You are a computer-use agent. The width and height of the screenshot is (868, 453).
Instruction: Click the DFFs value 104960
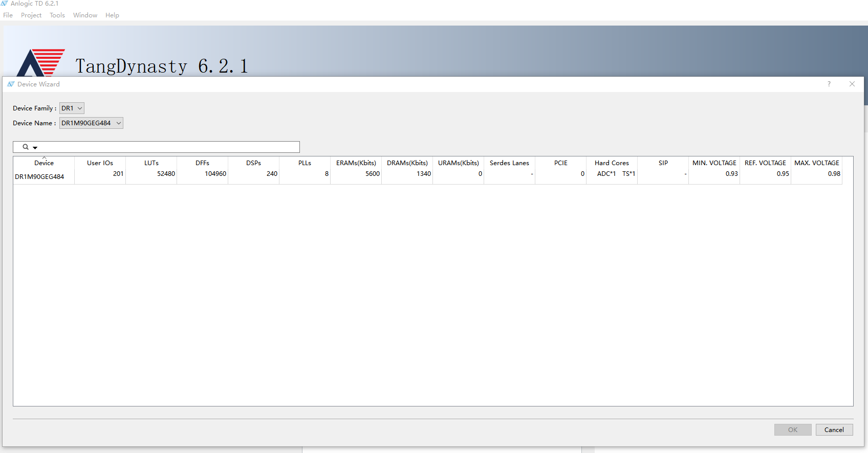point(215,174)
